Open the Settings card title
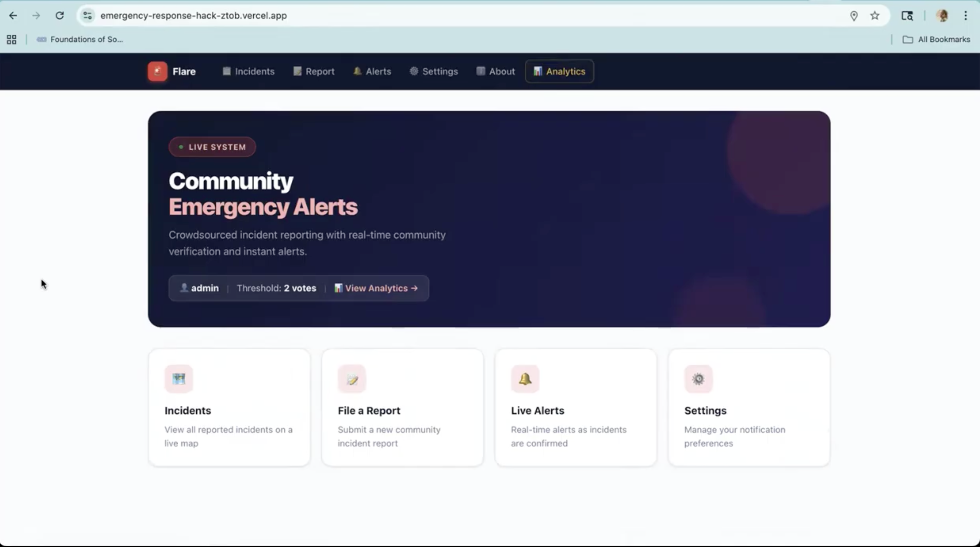 point(705,410)
